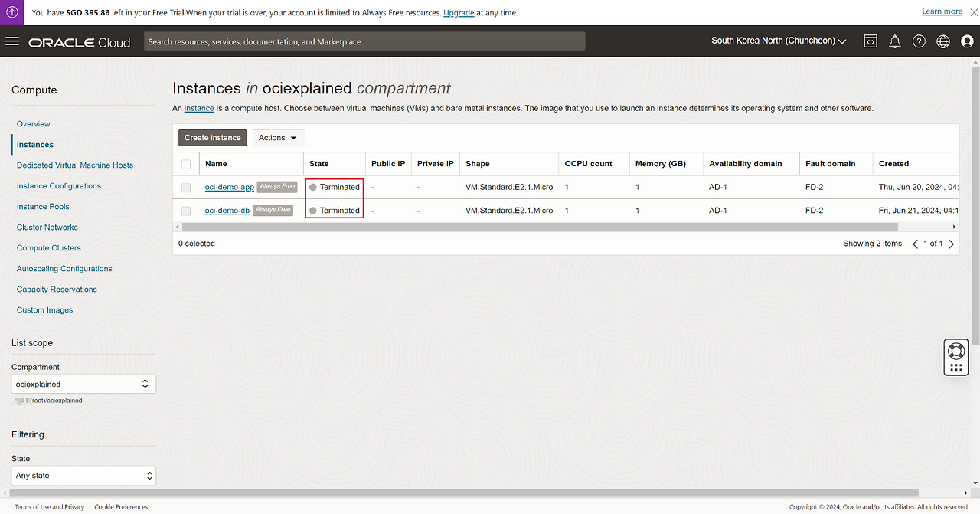Open Cluster Networks

click(47, 227)
